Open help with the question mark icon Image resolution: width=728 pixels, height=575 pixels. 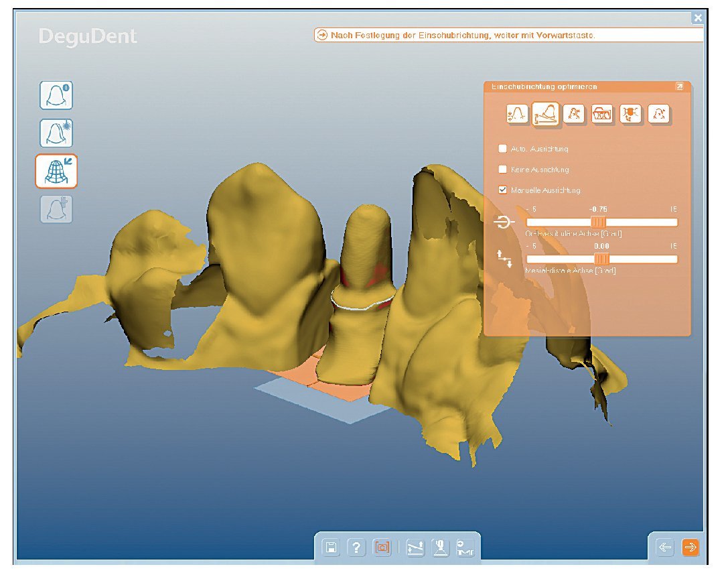pyautogui.click(x=356, y=548)
